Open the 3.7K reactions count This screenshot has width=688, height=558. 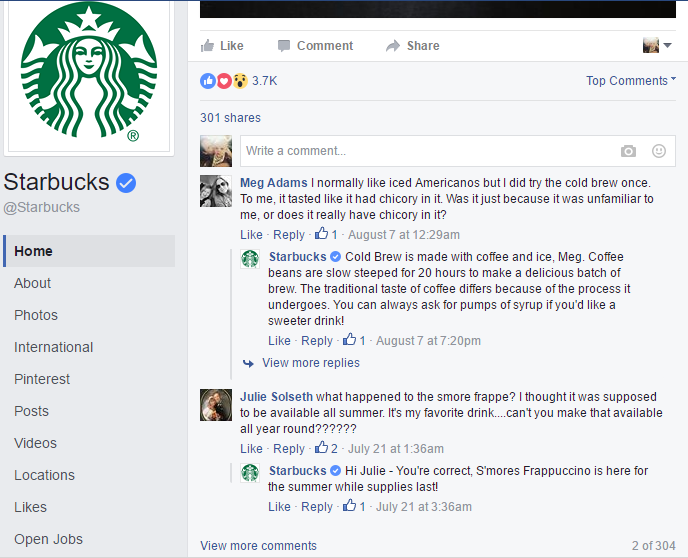pyautogui.click(x=265, y=81)
